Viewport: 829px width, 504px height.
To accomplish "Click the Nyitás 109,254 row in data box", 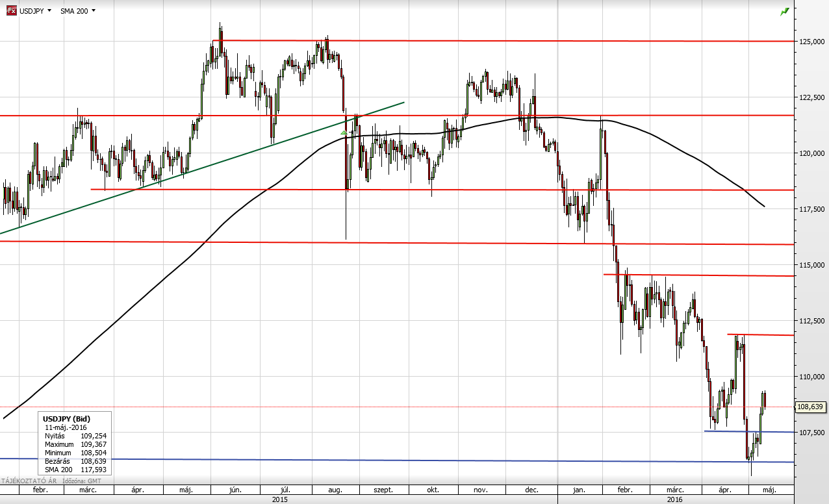I will click(75, 436).
